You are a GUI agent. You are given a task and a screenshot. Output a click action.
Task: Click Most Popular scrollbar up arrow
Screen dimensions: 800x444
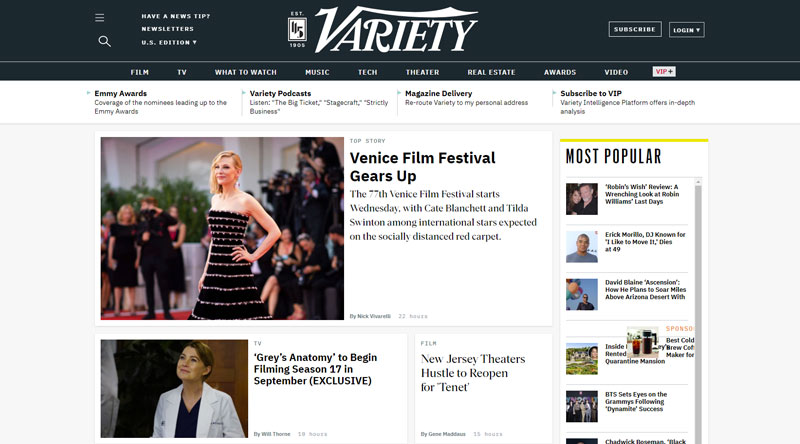698,182
